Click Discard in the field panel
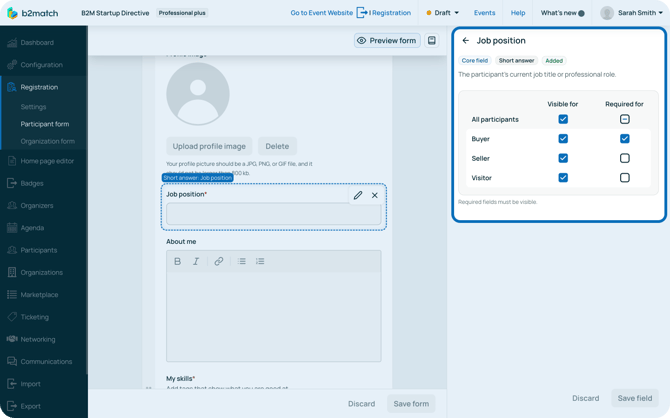 coord(585,398)
